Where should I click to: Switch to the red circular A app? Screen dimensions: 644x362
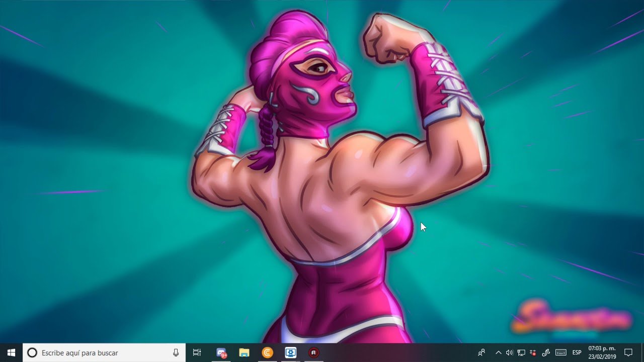coord(314,353)
